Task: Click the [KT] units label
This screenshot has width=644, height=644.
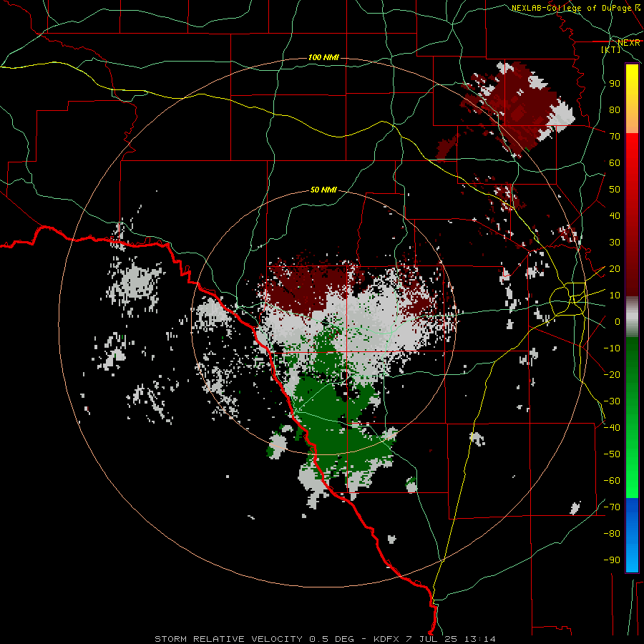Action: (x=611, y=49)
